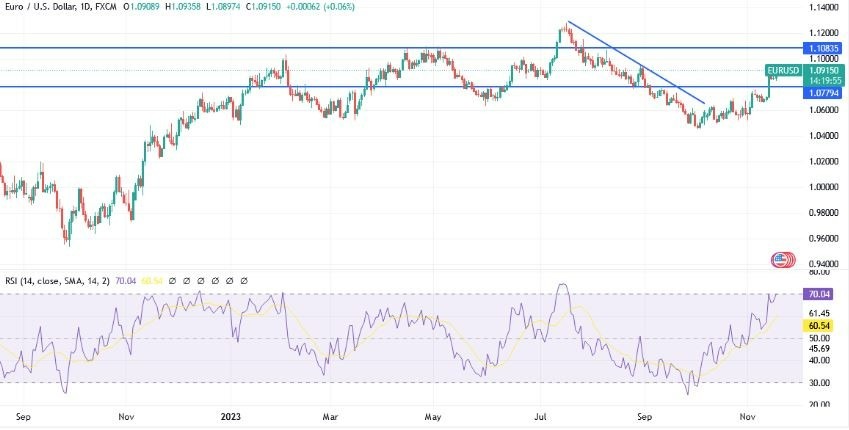Screen dimensions: 849x430
Task: Click the close value C1.09150
Action: [x=263, y=7]
